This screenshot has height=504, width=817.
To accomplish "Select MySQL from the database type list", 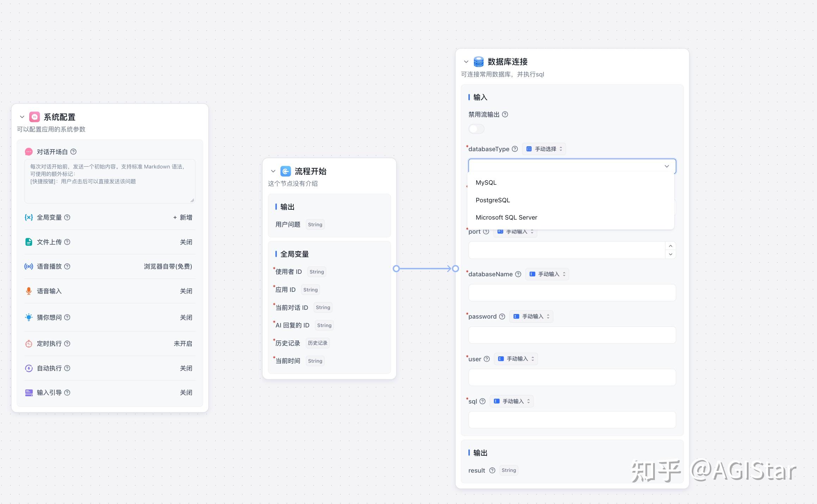I will (486, 183).
